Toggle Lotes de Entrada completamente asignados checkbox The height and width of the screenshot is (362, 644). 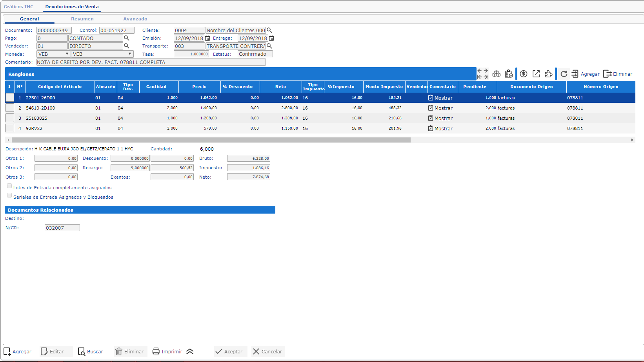coord(9,186)
